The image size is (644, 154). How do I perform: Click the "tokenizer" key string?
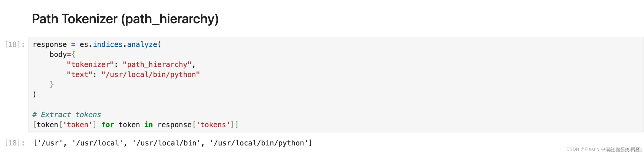coord(90,64)
